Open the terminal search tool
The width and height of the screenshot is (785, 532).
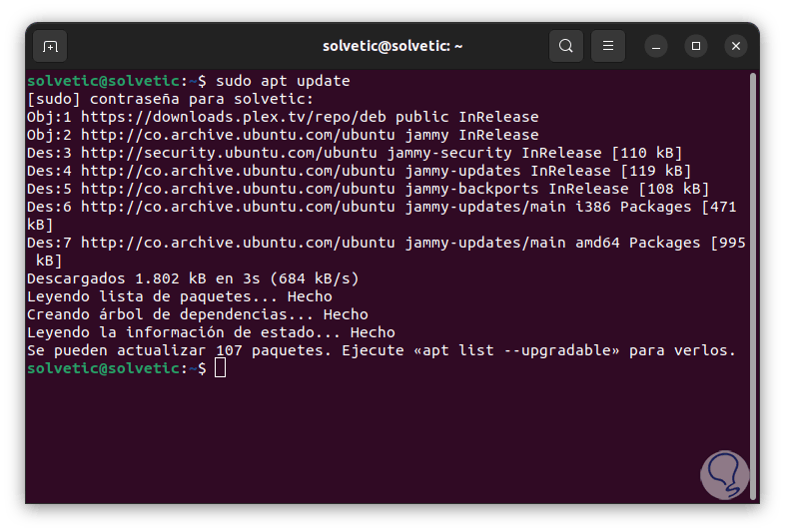[x=565, y=46]
